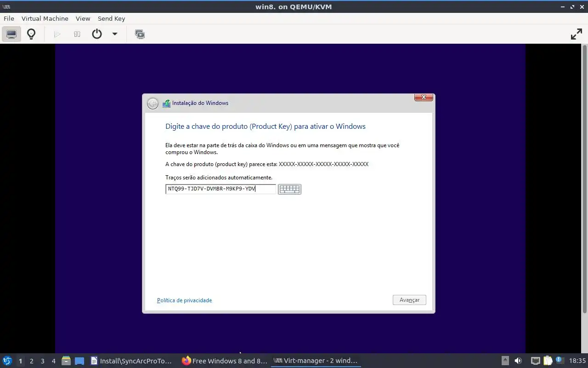Open the manage VM snapshots icon
This screenshot has width=588, height=368.
pos(140,34)
